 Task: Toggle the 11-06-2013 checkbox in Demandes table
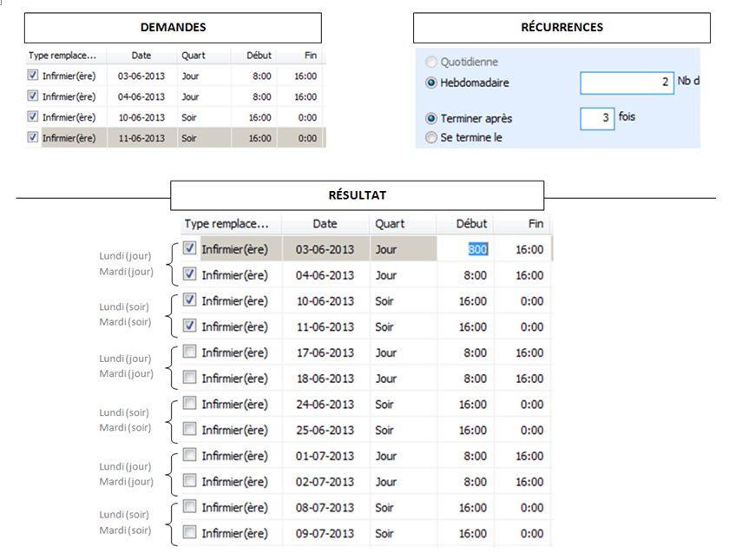click(33, 137)
